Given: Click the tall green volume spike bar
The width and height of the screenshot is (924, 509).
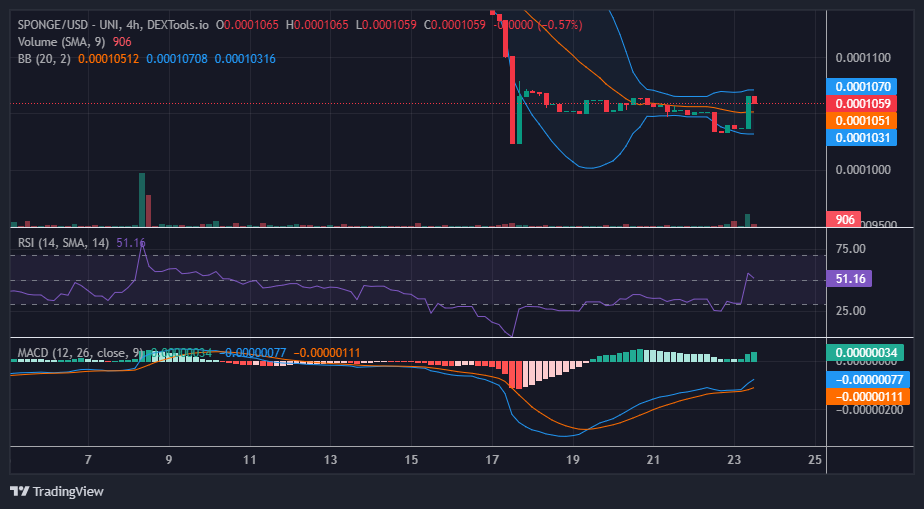Looking at the screenshot, I should [x=142, y=200].
